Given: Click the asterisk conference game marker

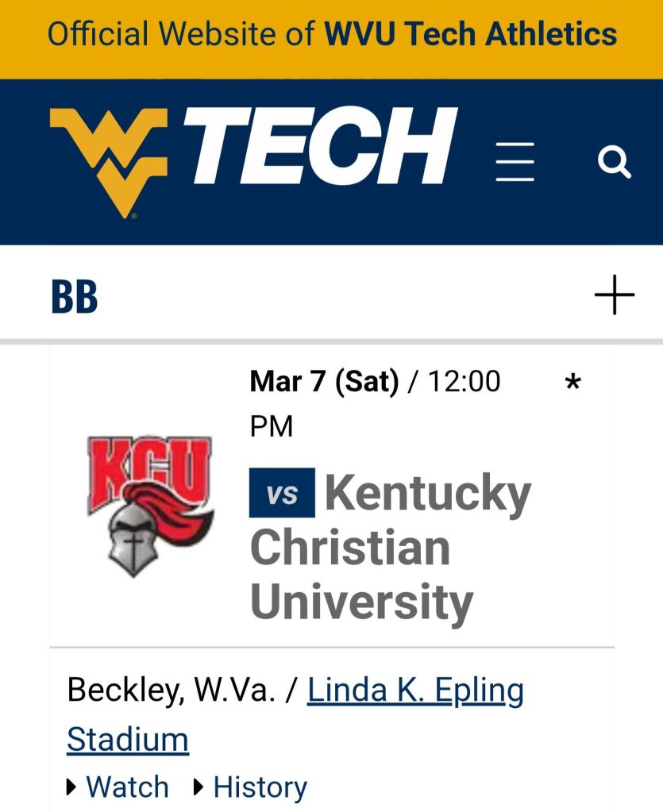Looking at the screenshot, I should [572, 384].
